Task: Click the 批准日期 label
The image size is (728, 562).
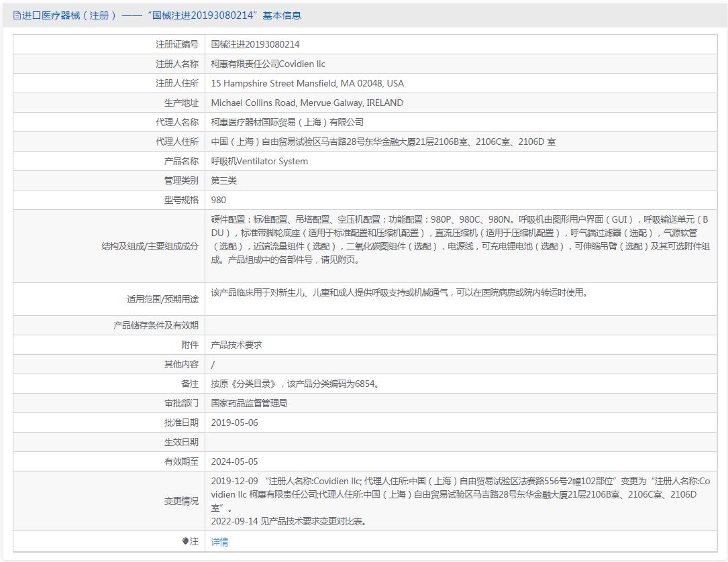Action: pyautogui.click(x=181, y=423)
